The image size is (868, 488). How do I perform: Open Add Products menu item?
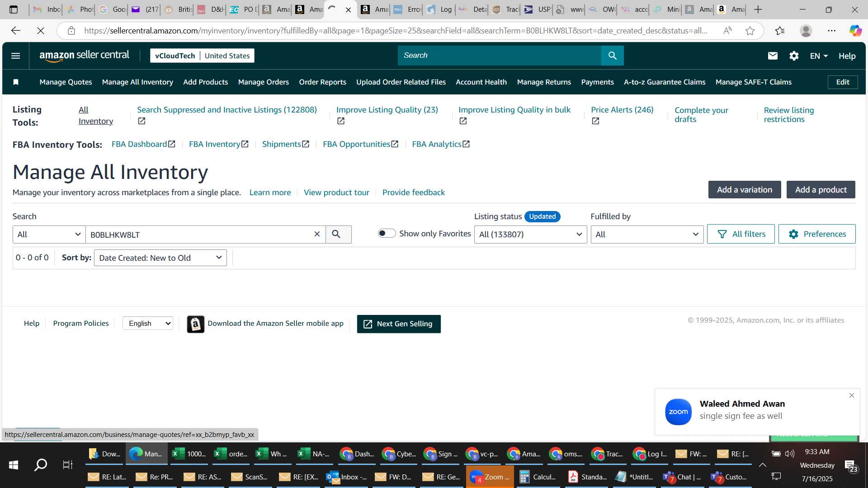point(205,82)
